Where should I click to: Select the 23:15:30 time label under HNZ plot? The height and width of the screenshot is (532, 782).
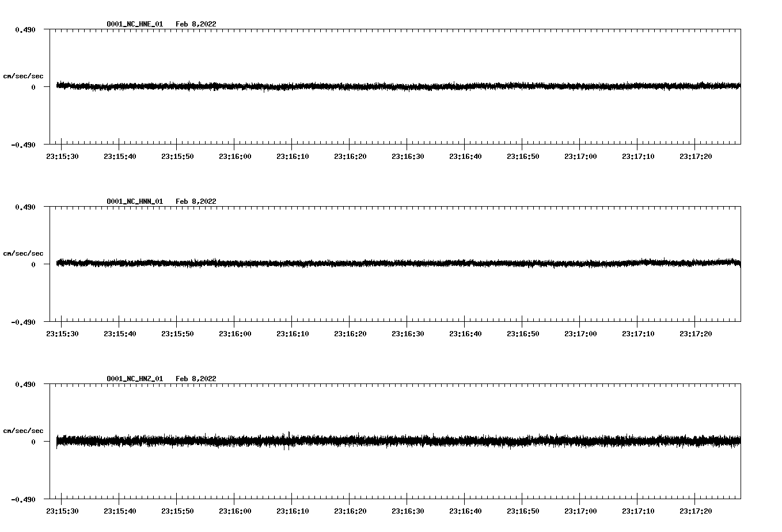pyautogui.click(x=62, y=511)
